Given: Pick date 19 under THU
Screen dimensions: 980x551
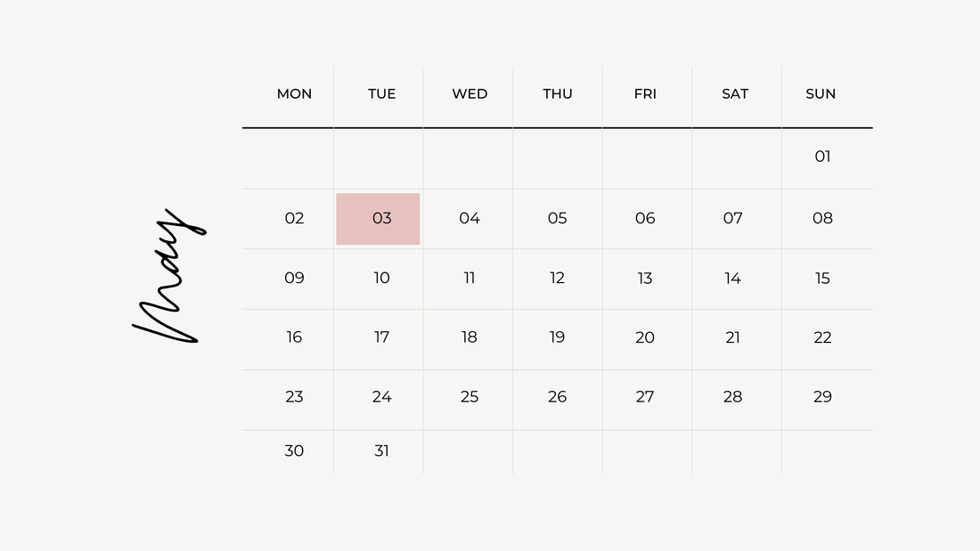Looking at the screenshot, I should [557, 337].
